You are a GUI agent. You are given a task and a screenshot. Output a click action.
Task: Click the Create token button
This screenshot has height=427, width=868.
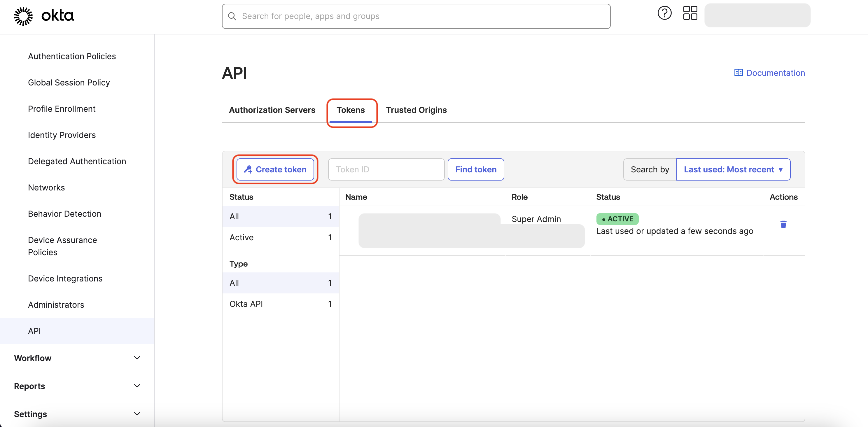275,169
